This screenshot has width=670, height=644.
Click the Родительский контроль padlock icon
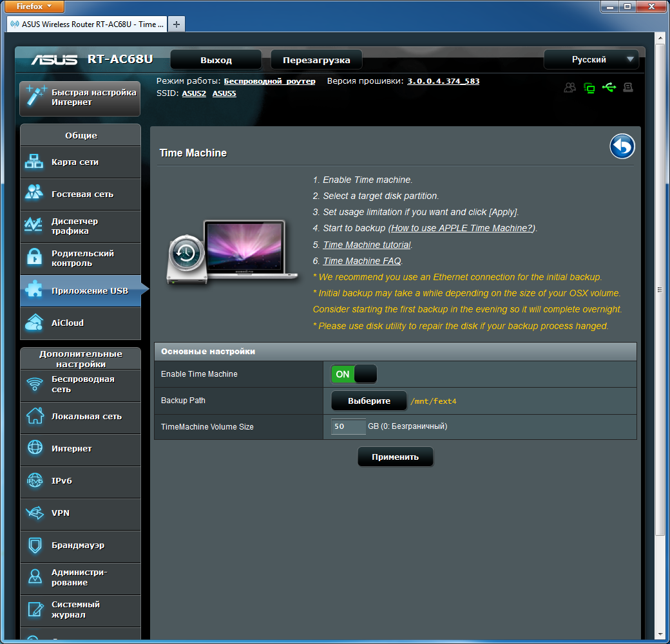pos(34,257)
